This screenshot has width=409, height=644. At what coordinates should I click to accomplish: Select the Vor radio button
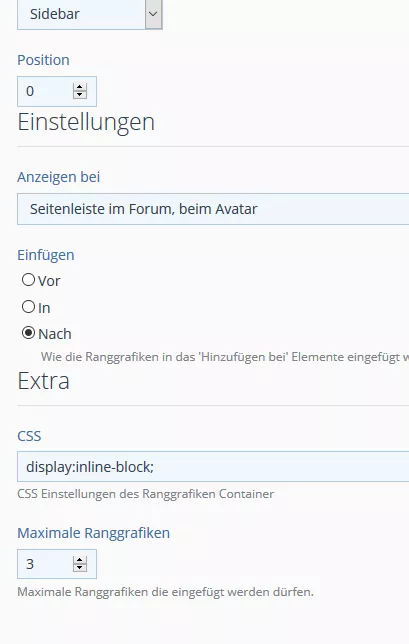[28, 280]
